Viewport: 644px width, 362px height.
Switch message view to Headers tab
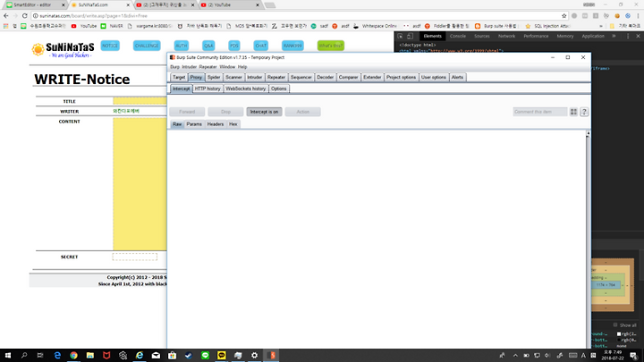point(216,124)
